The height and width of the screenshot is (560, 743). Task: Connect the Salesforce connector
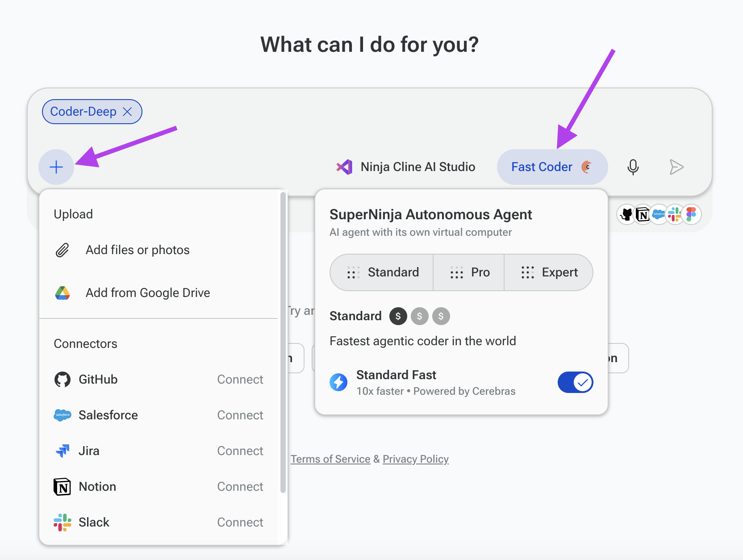coord(240,415)
